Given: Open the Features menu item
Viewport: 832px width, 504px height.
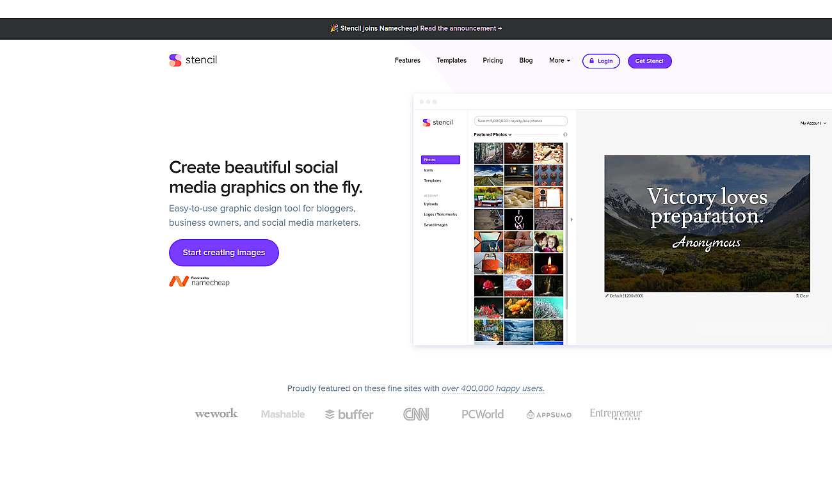Looking at the screenshot, I should pyautogui.click(x=408, y=61).
